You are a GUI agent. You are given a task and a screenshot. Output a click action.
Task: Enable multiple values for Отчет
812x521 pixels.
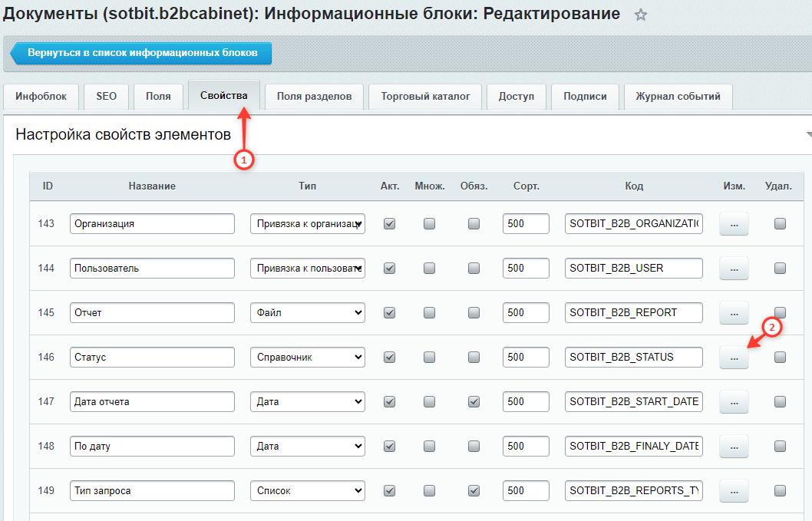click(429, 313)
